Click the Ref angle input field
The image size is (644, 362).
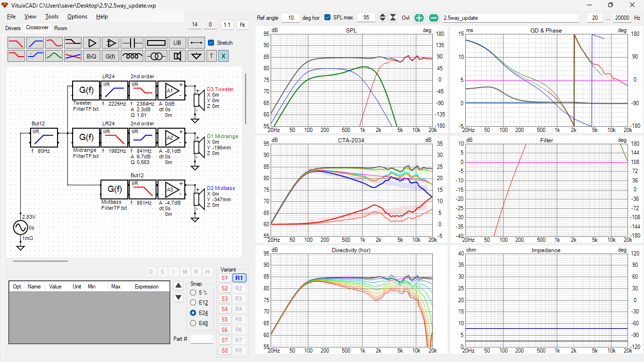tap(291, 18)
